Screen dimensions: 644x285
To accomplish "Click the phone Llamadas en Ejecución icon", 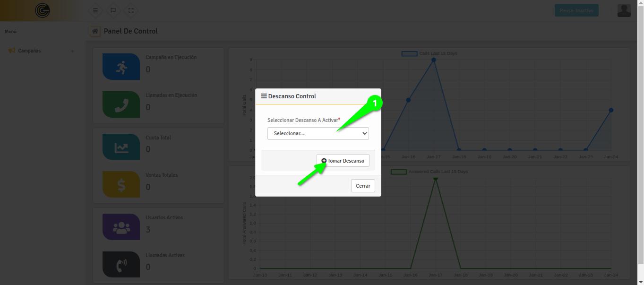I will point(121,104).
